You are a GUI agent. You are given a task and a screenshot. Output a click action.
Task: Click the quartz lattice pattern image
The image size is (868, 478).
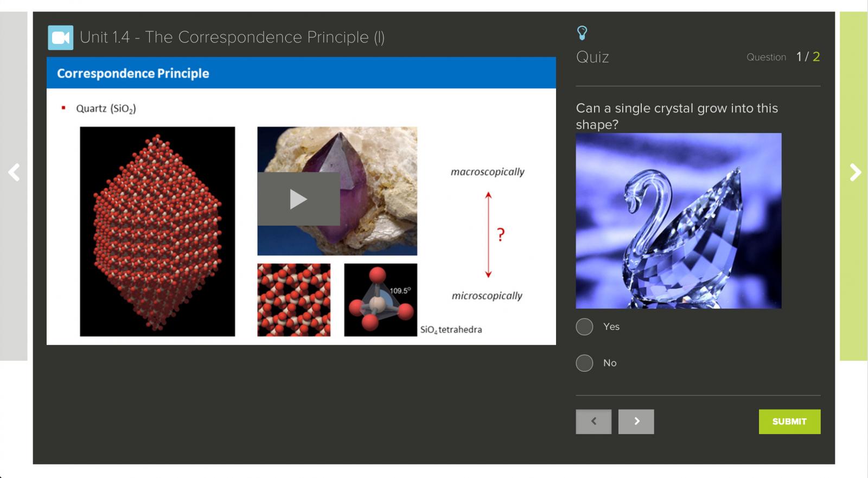[293, 300]
